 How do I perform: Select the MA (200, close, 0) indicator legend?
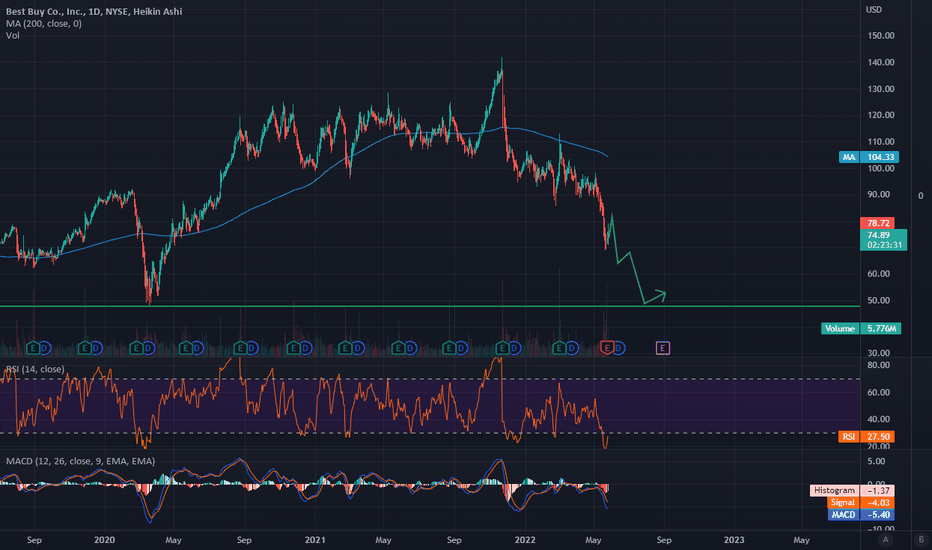[44, 24]
